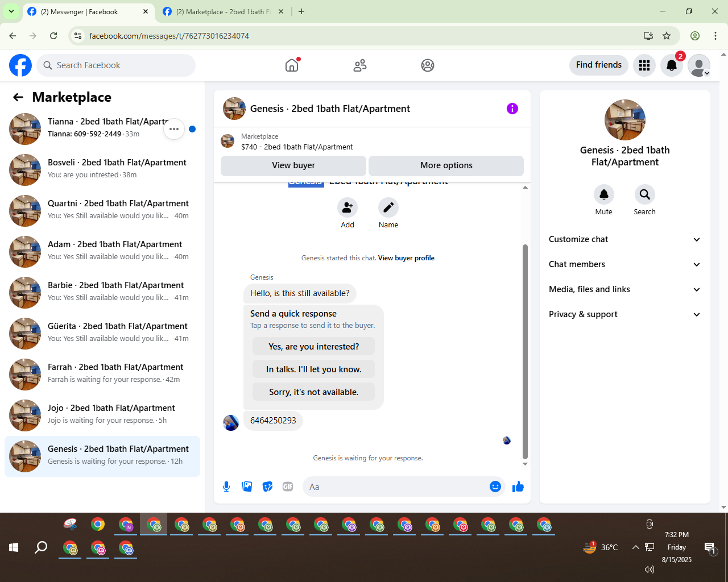728x582 pixels.
Task: Open Windows taskbar search
Action: point(41,547)
